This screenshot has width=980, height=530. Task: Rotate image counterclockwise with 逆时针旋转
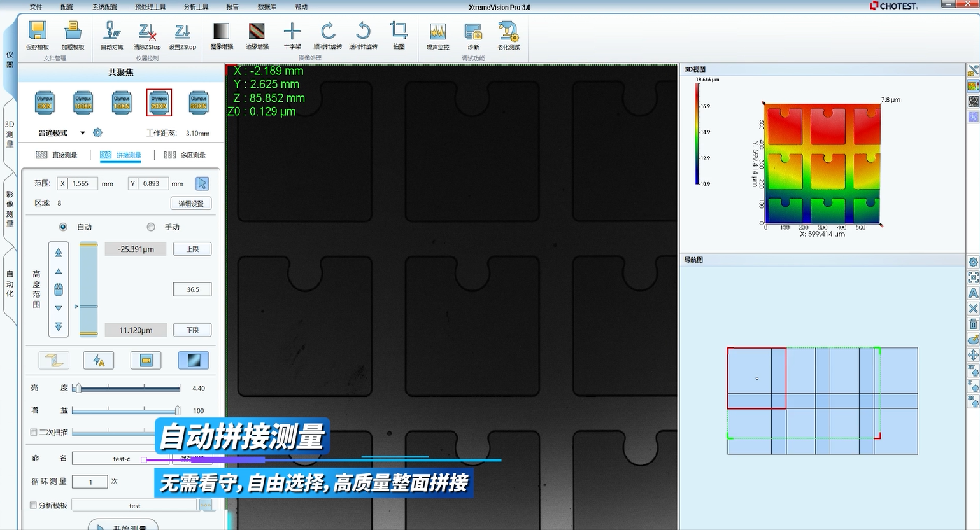tap(363, 31)
